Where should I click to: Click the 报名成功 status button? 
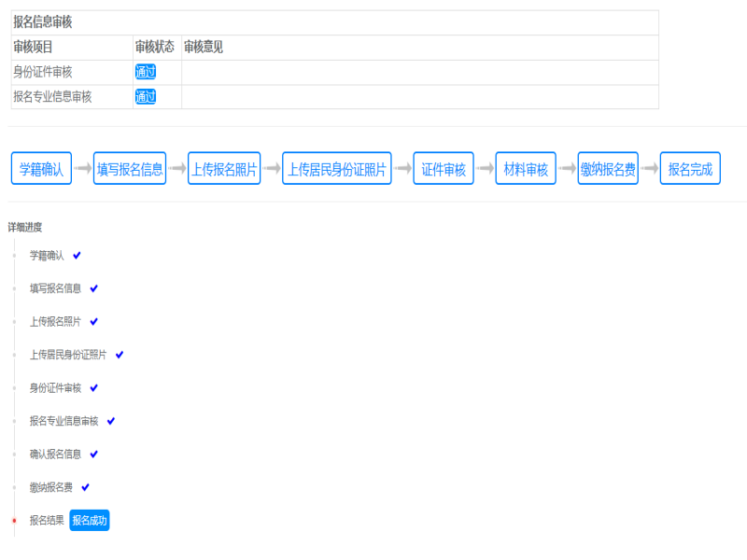(90, 521)
